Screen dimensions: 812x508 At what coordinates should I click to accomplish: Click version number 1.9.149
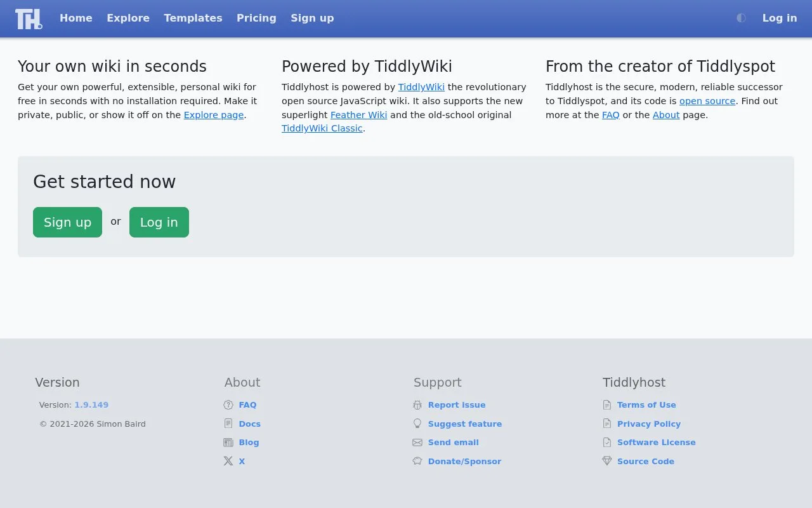pos(91,405)
